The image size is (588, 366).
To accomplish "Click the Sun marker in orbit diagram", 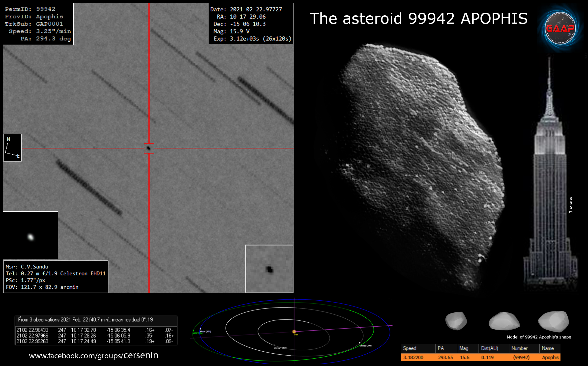I will click(x=294, y=332).
